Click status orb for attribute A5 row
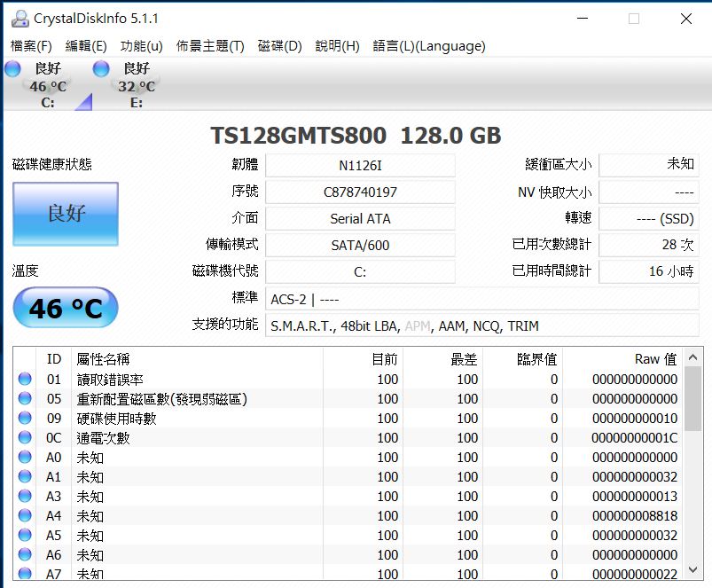Image resolution: width=712 pixels, height=588 pixels. [x=25, y=535]
